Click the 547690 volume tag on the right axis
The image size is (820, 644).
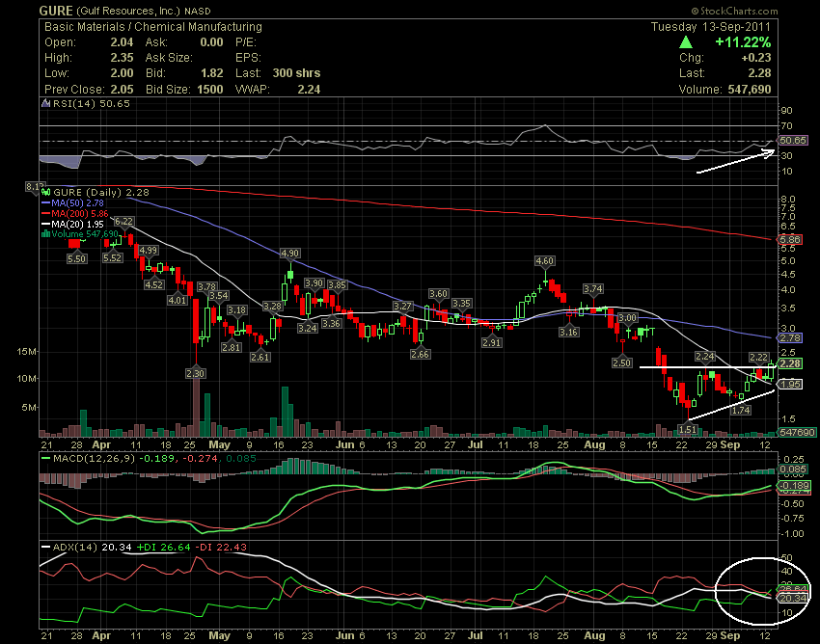point(797,432)
